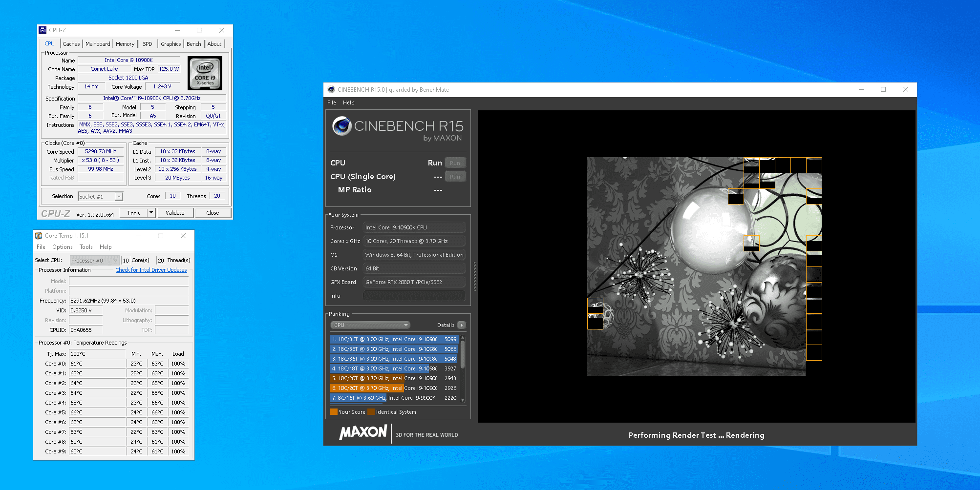Click Run button for CPU (Single Core)

pos(455,177)
